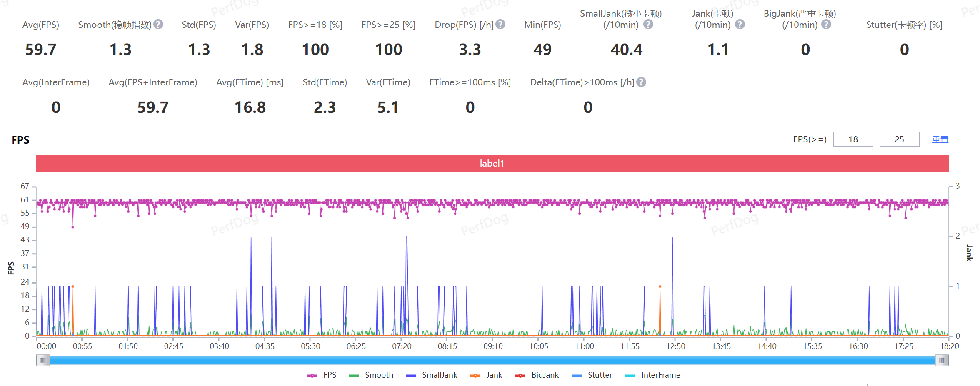Open help icon for Delta(FTime)>100ms
This screenshot has height=386, width=980.
click(641, 82)
